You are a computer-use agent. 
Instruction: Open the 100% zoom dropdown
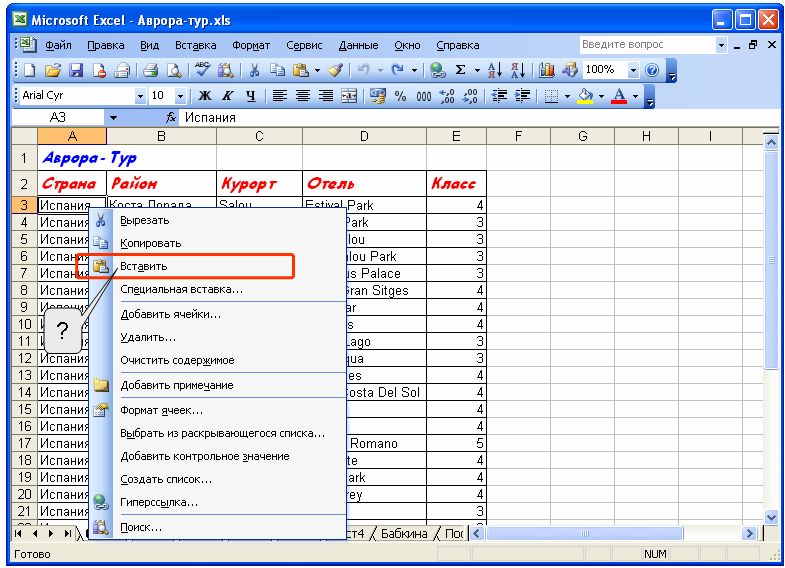pyautogui.click(x=633, y=70)
